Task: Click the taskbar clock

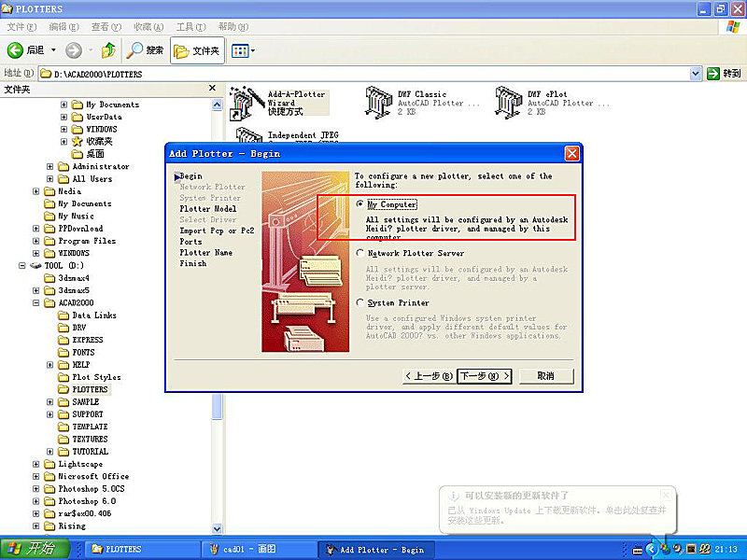Action: [x=726, y=549]
